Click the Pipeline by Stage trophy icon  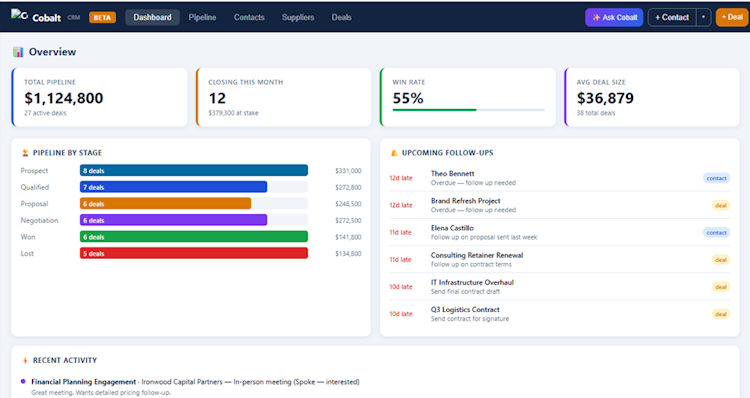pos(25,153)
